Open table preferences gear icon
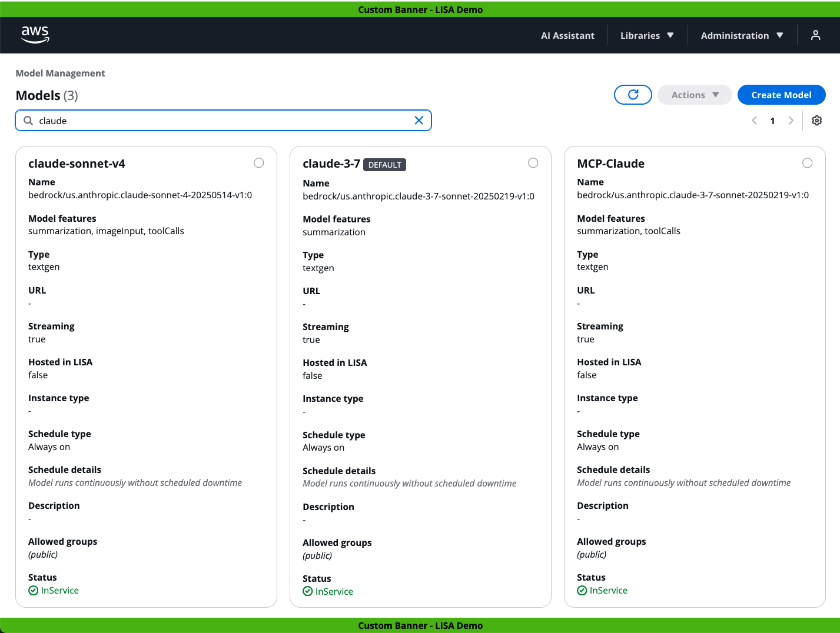The height and width of the screenshot is (633, 840). (x=816, y=121)
